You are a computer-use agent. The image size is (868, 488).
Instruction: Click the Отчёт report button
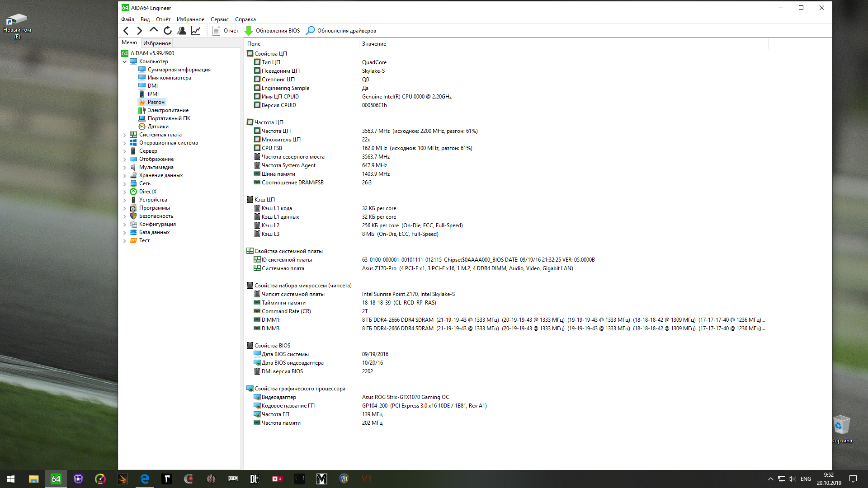point(226,31)
